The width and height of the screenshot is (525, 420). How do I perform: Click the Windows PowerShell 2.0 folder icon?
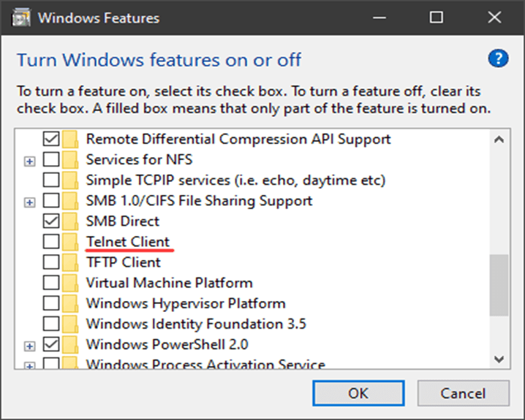point(70,345)
